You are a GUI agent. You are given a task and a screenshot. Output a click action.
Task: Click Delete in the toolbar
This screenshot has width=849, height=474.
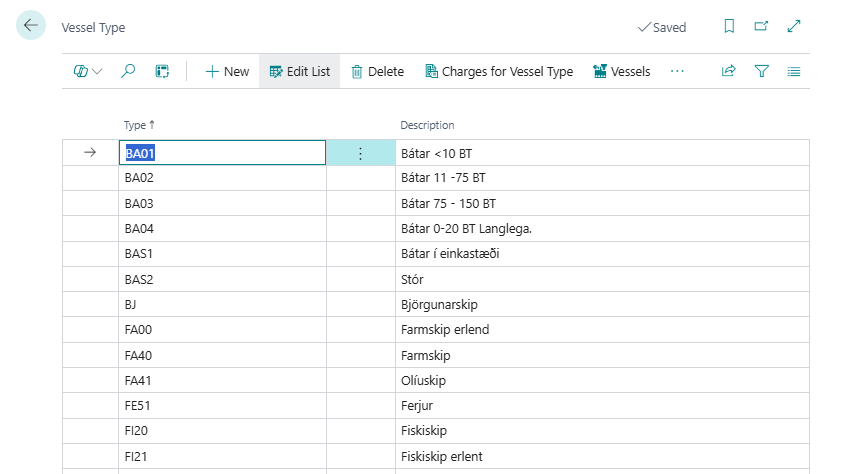click(x=377, y=71)
